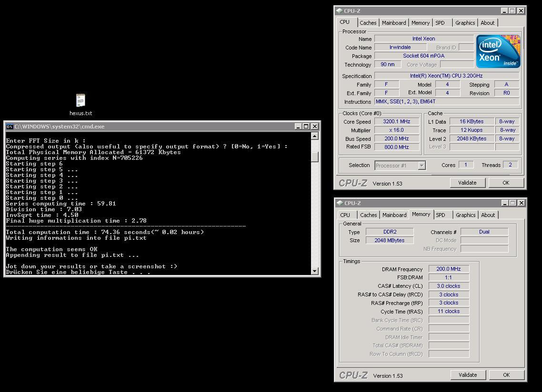Click the Intel Xeon inside logo
542x392 pixels.
pyautogui.click(x=498, y=51)
